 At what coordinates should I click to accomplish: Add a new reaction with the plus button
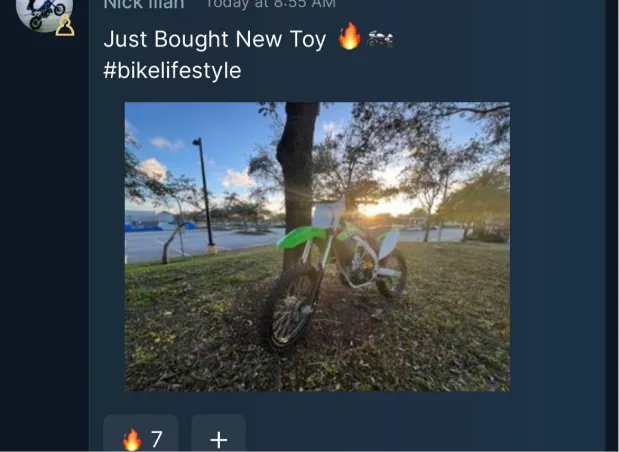[x=218, y=438]
